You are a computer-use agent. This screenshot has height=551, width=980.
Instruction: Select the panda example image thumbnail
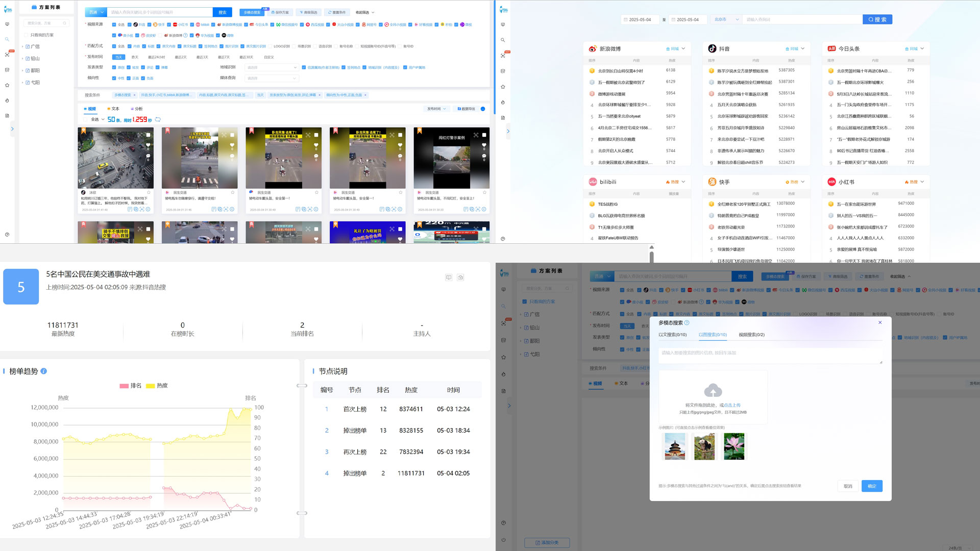704,446
